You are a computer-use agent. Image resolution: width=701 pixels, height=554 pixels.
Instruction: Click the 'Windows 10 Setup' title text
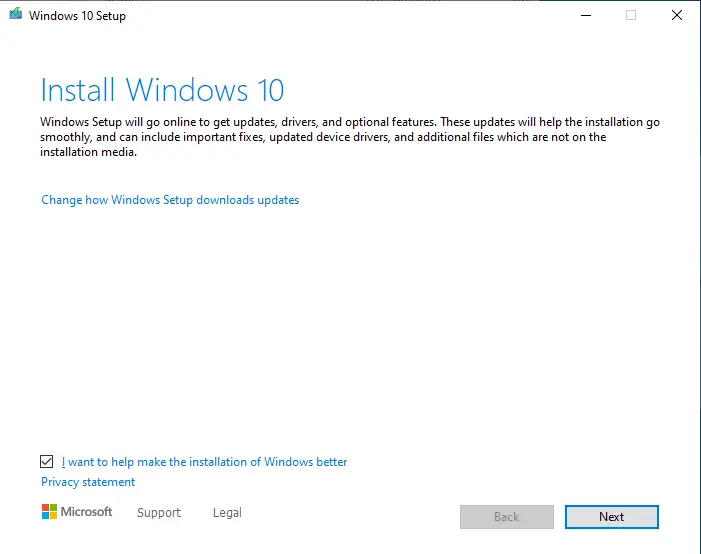pyautogui.click(x=77, y=16)
